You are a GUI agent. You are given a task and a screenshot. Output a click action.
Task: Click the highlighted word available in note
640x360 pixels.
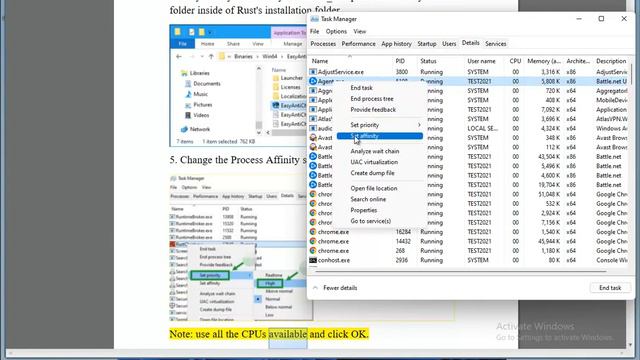coord(288,334)
